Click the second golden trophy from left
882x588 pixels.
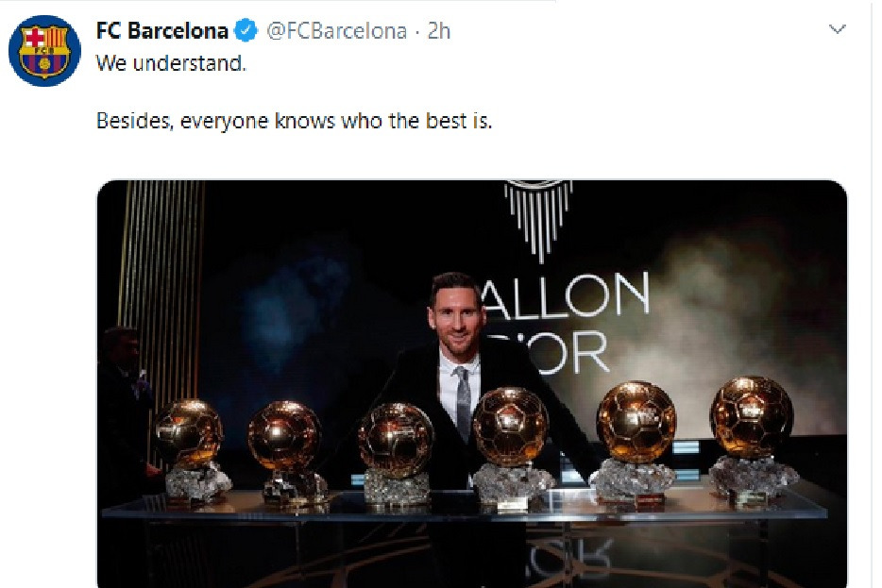point(287,452)
